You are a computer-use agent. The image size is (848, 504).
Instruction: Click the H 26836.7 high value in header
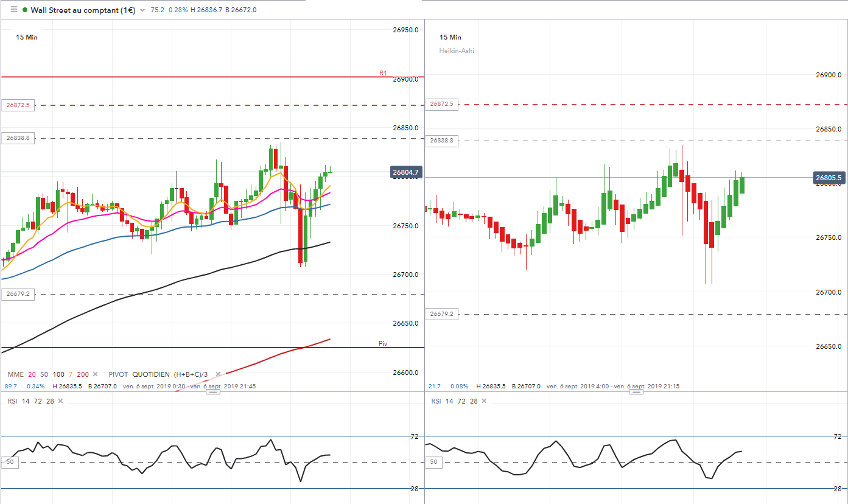tap(208, 10)
